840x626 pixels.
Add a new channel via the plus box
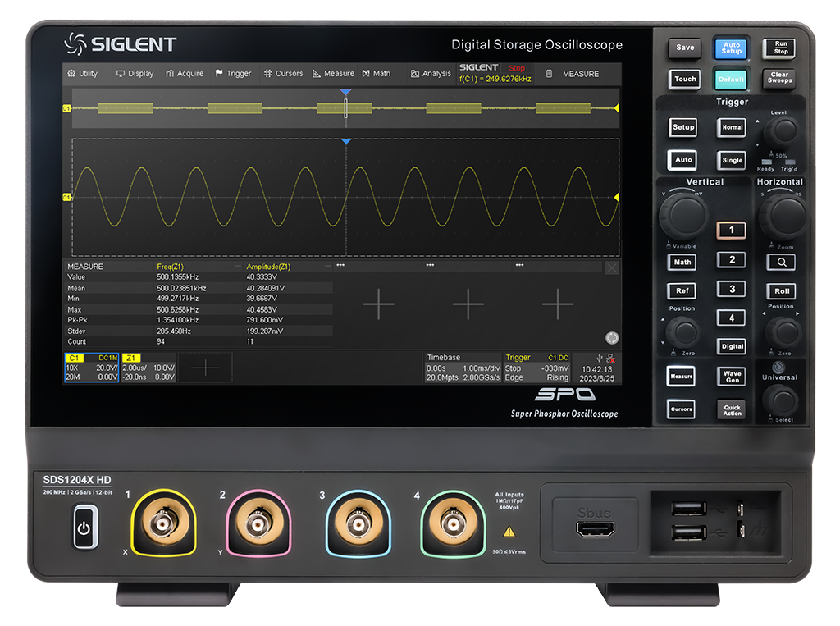(x=204, y=368)
